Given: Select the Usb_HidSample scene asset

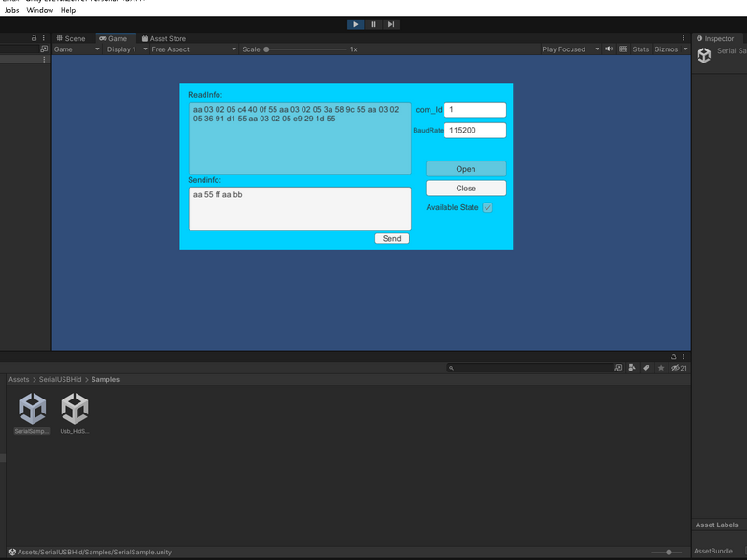Looking at the screenshot, I should (x=75, y=413).
